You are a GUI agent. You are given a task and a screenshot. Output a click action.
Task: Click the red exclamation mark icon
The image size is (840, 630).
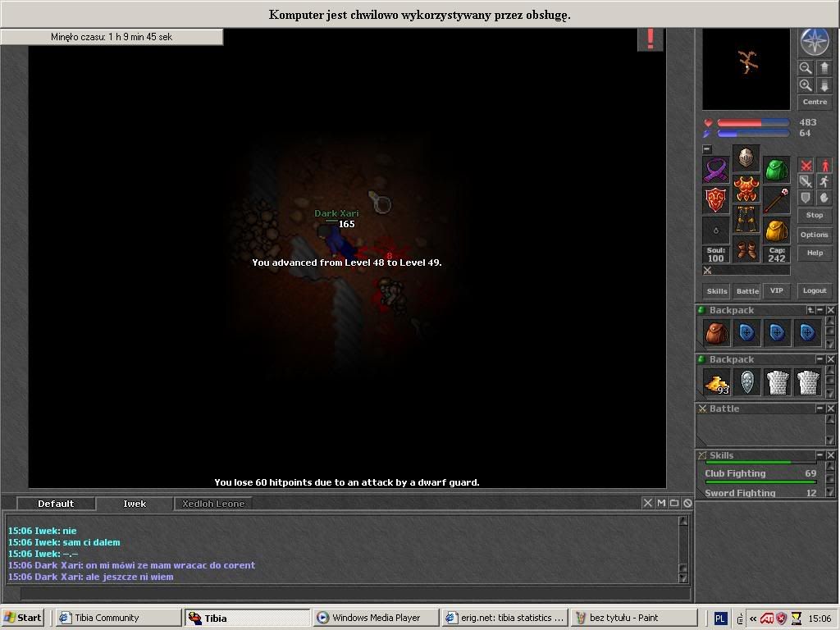pos(651,39)
